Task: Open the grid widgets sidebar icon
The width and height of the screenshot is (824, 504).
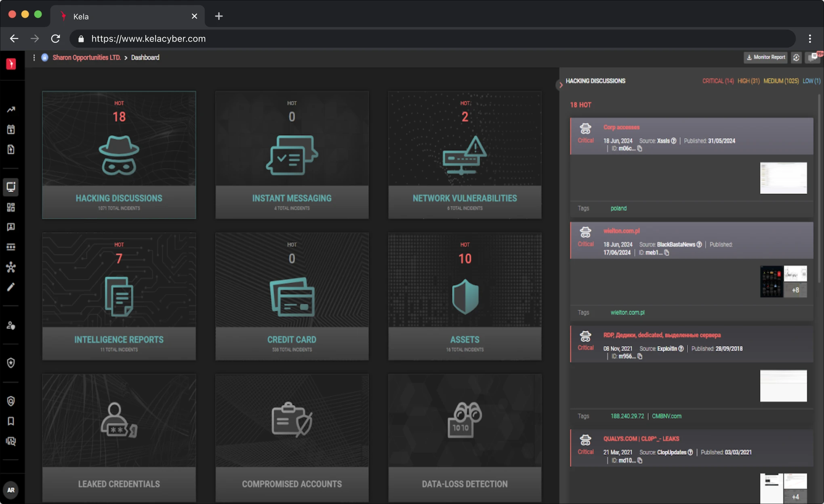Action: 11,207
